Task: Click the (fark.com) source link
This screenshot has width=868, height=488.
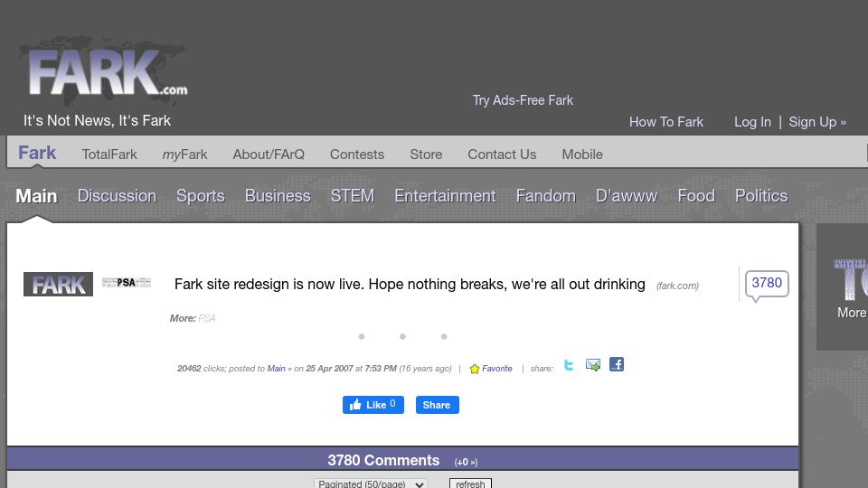Action: pyautogui.click(x=677, y=286)
